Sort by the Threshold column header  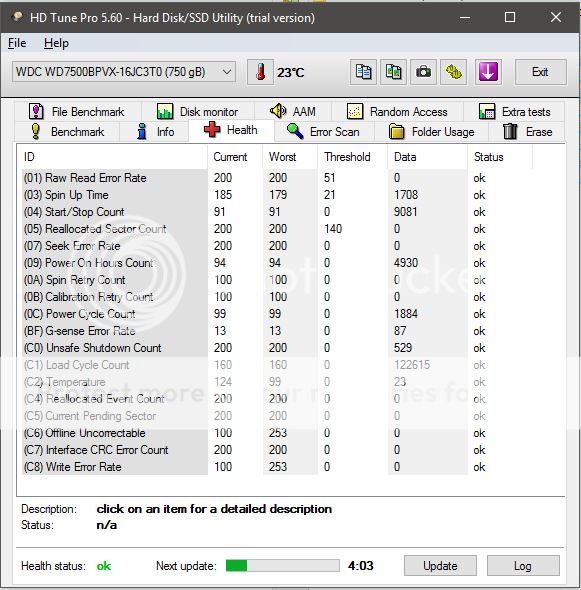[347, 157]
